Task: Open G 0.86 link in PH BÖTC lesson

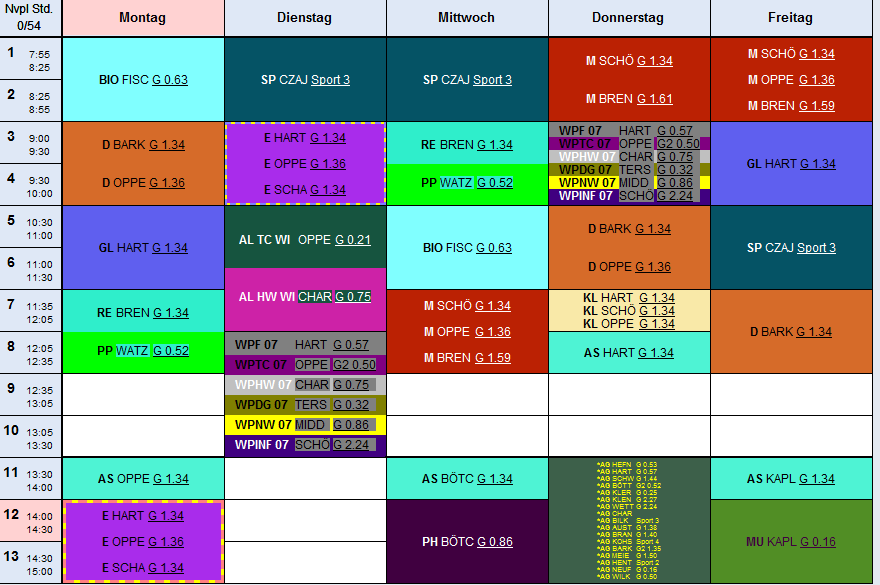Action: [494, 542]
